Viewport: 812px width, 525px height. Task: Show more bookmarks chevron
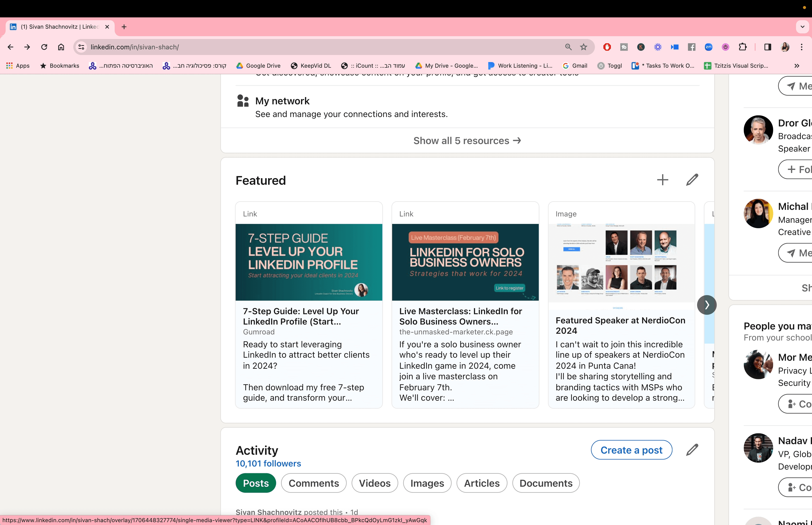[797, 66]
